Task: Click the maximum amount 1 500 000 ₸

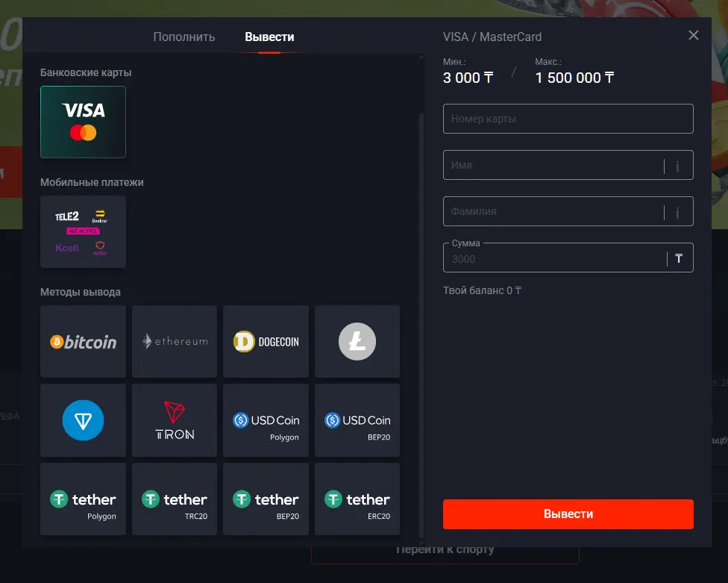Action: (574, 78)
